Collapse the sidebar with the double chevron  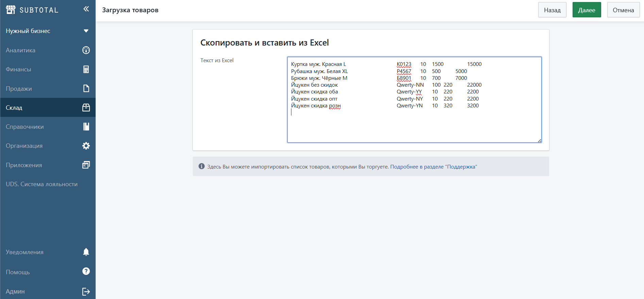[x=86, y=9]
